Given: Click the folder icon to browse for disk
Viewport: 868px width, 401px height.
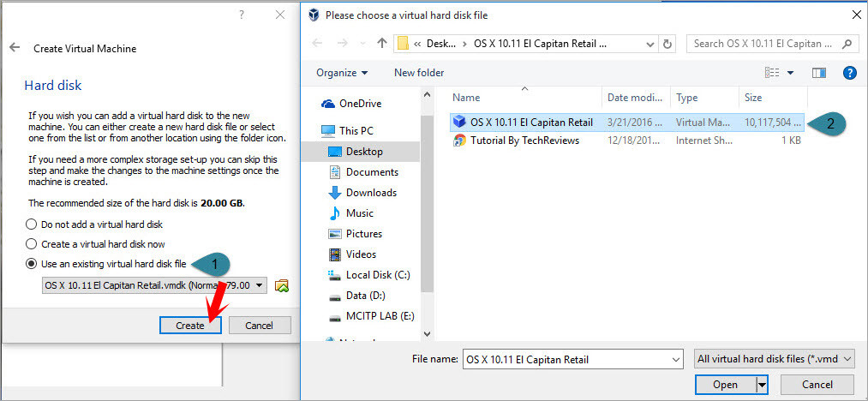Looking at the screenshot, I should (x=282, y=286).
